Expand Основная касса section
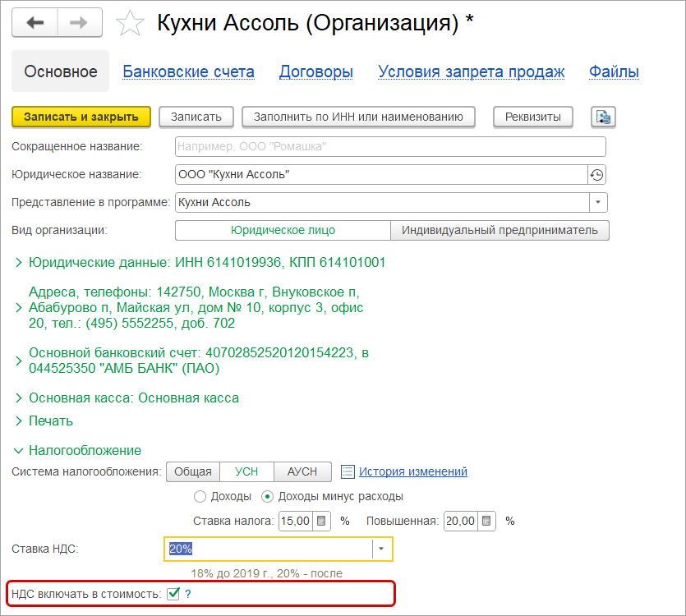The height and width of the screenshot is (616, 686). pos(18,398)
